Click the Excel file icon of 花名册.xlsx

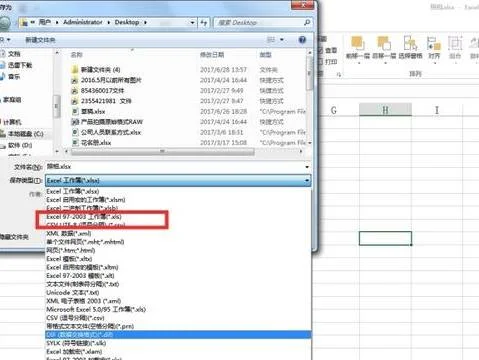(75, 143)
